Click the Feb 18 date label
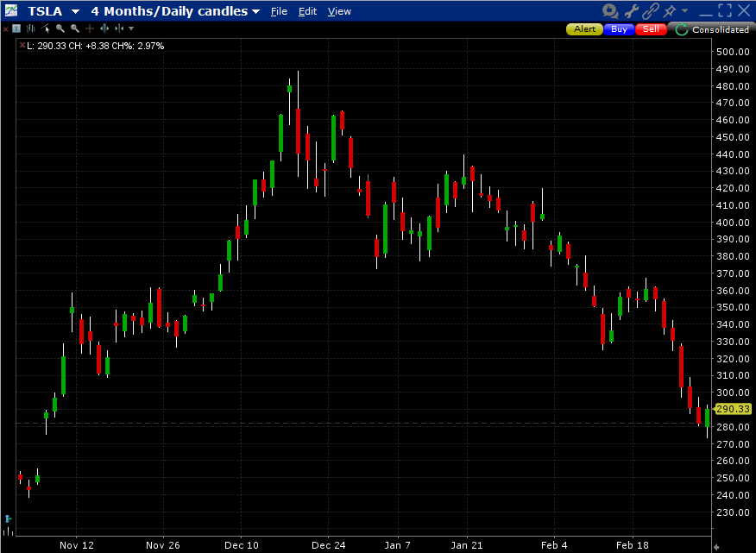This screenshot has width=756, height=553. (x=633, y=545)
